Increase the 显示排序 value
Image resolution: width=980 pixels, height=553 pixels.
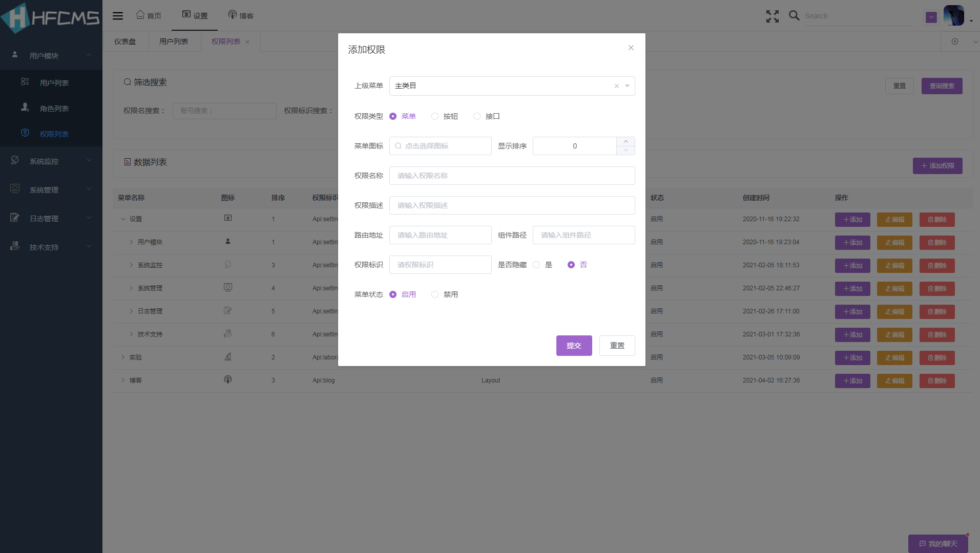pos(625,141)
